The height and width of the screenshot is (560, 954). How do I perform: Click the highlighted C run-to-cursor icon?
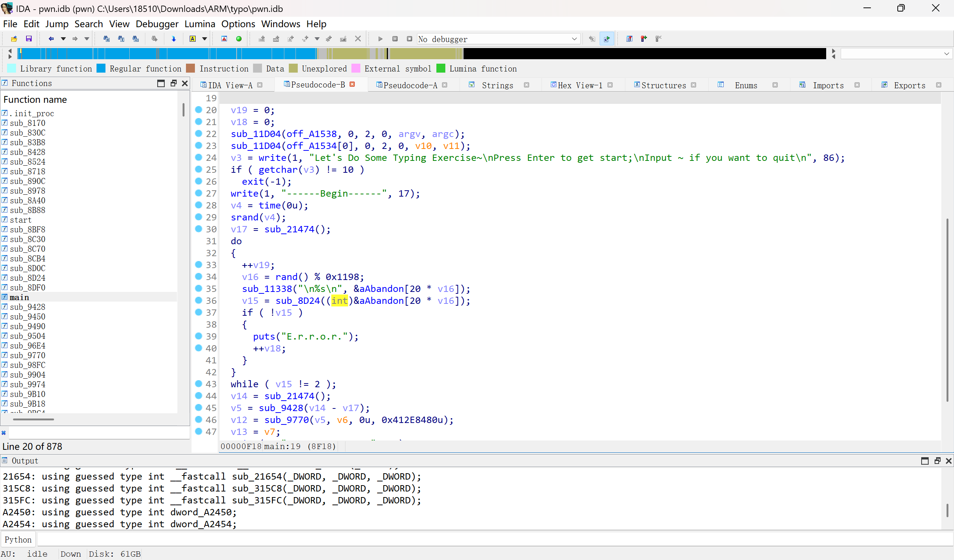click(x=607, y=39)
